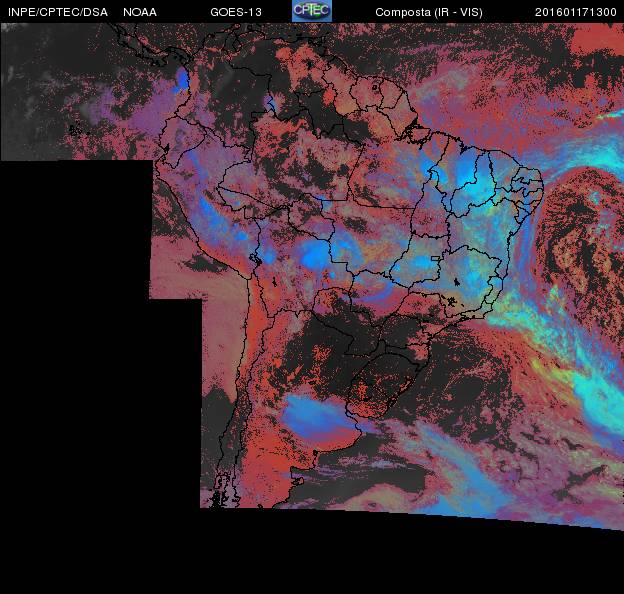Click the GOES-13 satellite label
Image resolution: width=624 pixels, height=594 pixels.
[x=236, y=12]
